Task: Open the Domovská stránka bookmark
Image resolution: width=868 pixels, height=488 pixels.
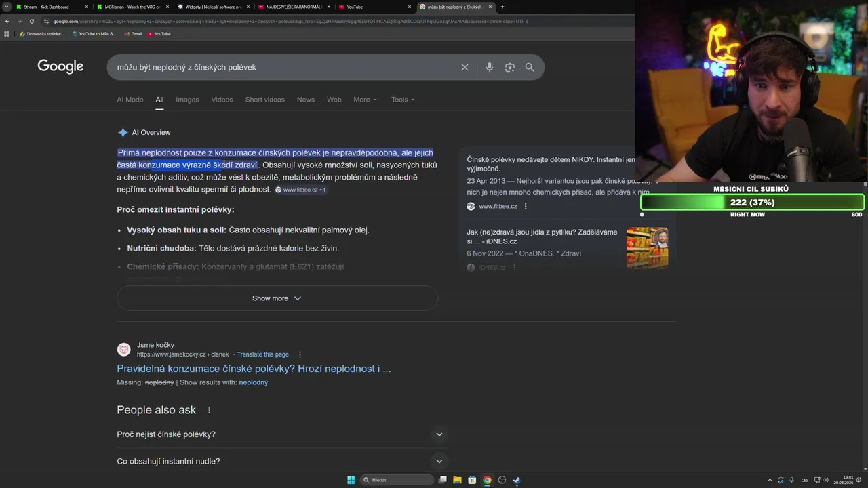Action: 42,33
